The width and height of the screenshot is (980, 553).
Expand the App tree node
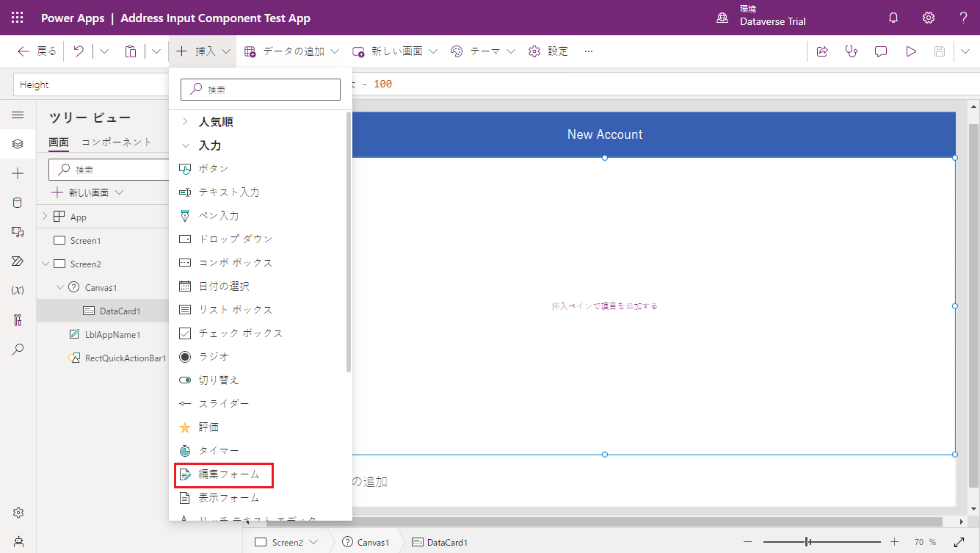click(45, 217)
